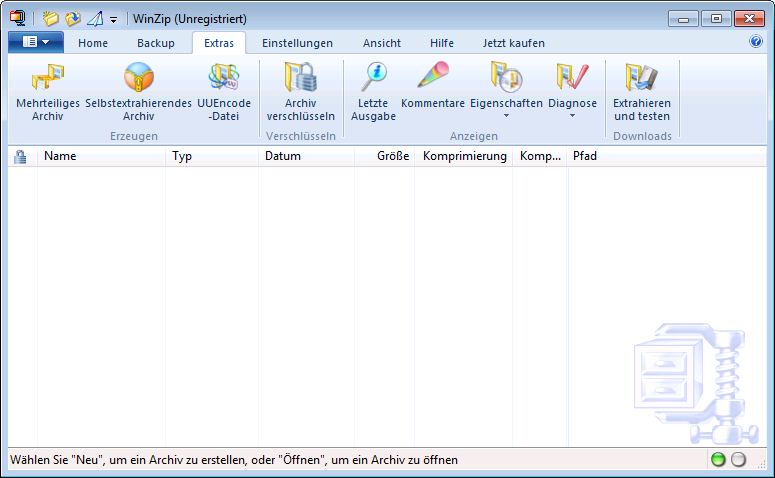Screen dimensions: 775x478
Task: Click the Eigenschaften icon
Action: pos(506,78)
